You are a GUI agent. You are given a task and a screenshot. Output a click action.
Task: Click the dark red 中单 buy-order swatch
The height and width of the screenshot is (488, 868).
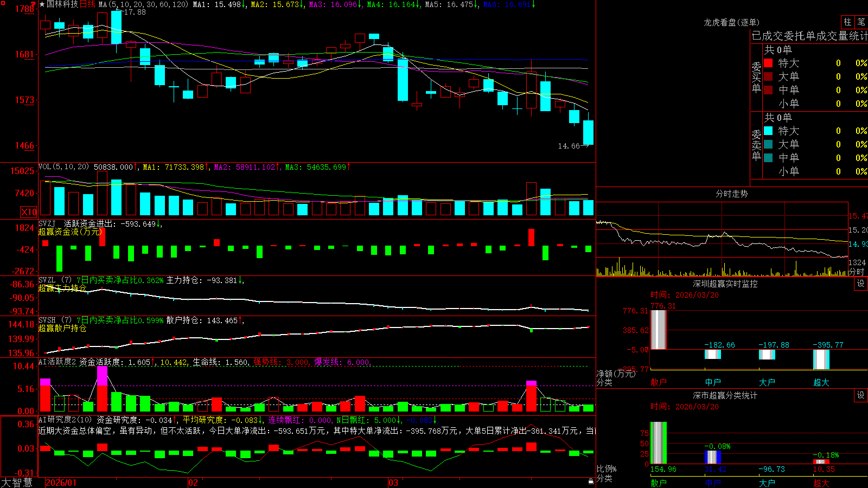coord(768,90)
